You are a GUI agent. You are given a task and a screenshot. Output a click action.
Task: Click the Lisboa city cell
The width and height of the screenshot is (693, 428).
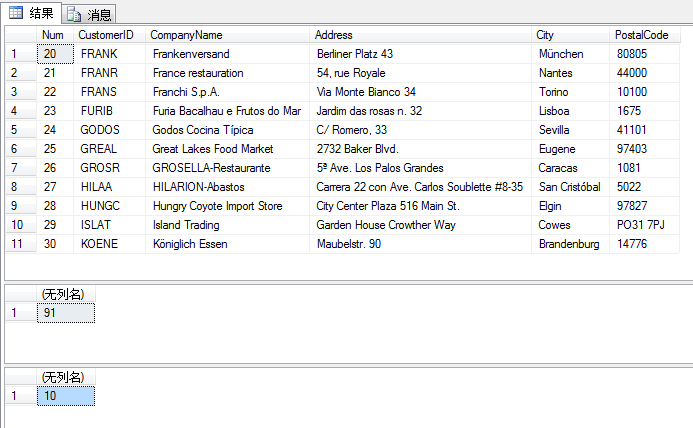click(x=570, y=111)
